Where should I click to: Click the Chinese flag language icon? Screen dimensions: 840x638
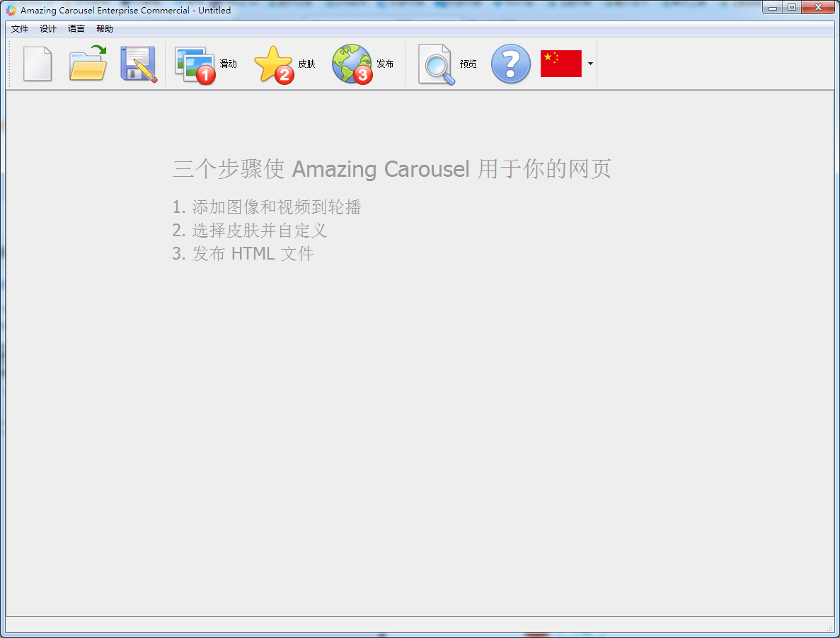[561, 64]
